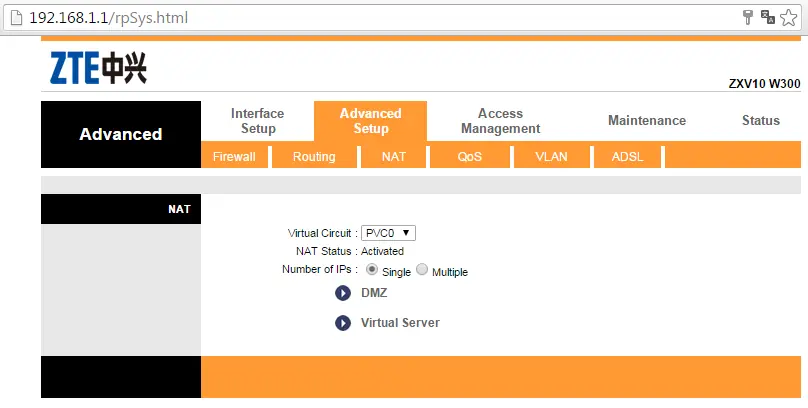Click the ZTE logo
The height and width of the screenshot is (408, 808).
click(x=98, y=68)
